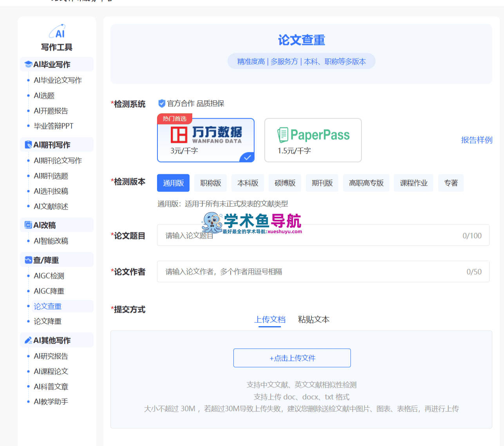Viewport: 504px width, 446px height.
Task: Open AI科普文章 in sidebar
Action: pos(51,386)
